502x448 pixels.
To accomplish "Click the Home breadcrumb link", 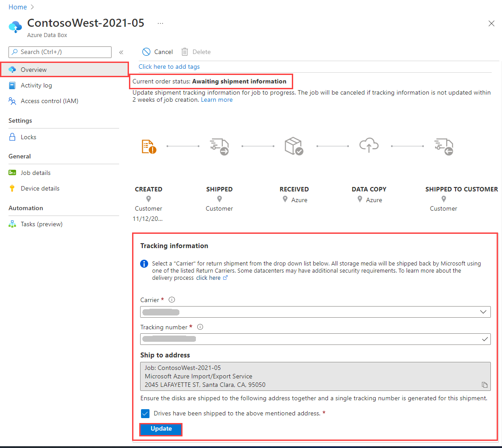I will (17, 7).
